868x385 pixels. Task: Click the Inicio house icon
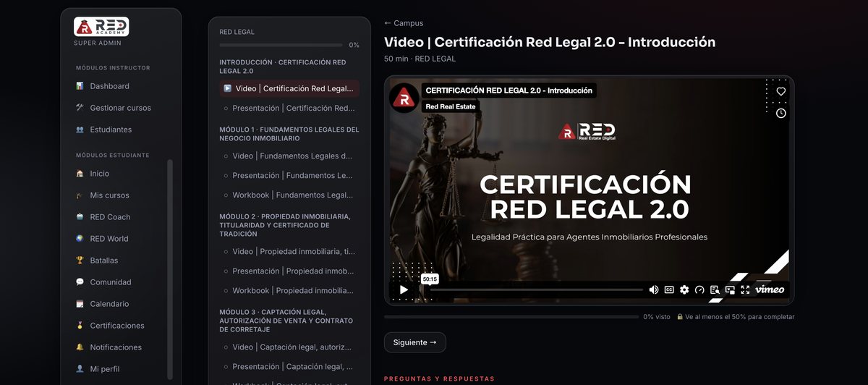click(80, 174)
